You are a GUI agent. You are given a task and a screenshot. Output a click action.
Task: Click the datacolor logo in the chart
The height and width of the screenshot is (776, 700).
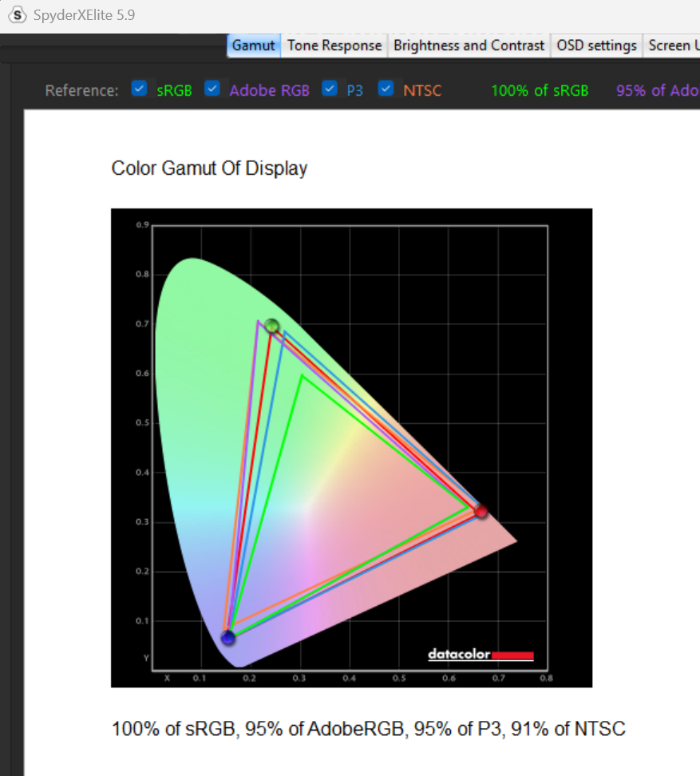coord(481,655)
